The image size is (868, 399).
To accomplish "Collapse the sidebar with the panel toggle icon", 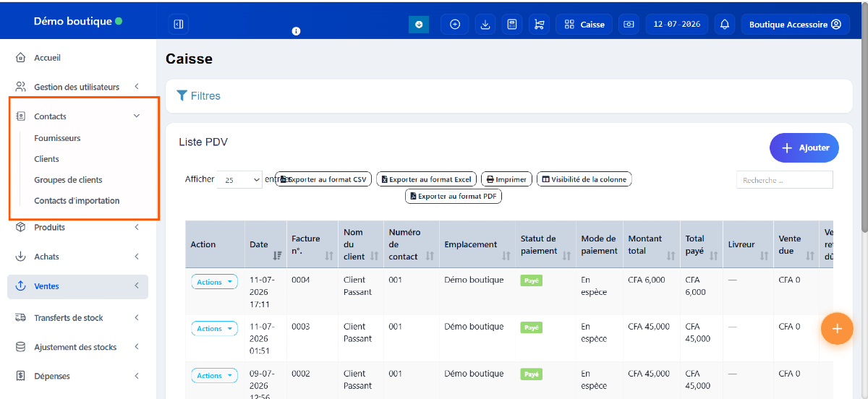I will (179, 25).
